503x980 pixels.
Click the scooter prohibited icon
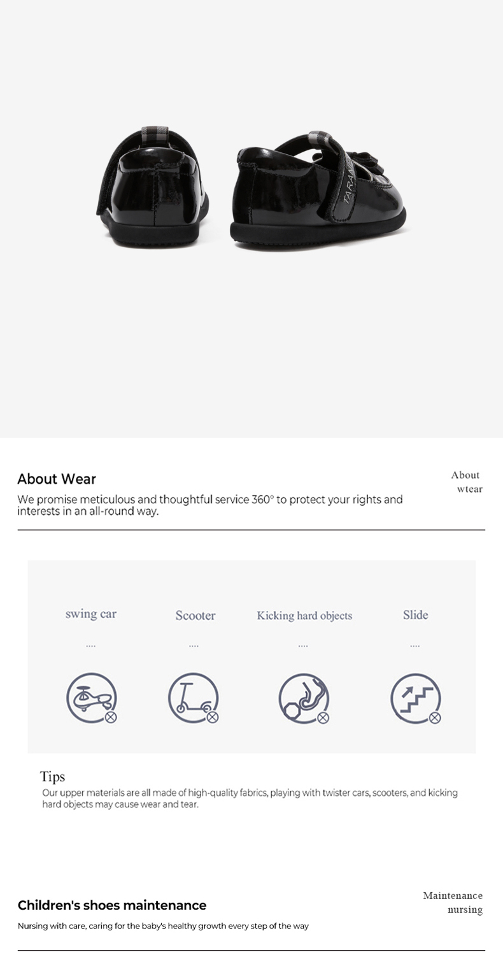[x=194, y=698]
